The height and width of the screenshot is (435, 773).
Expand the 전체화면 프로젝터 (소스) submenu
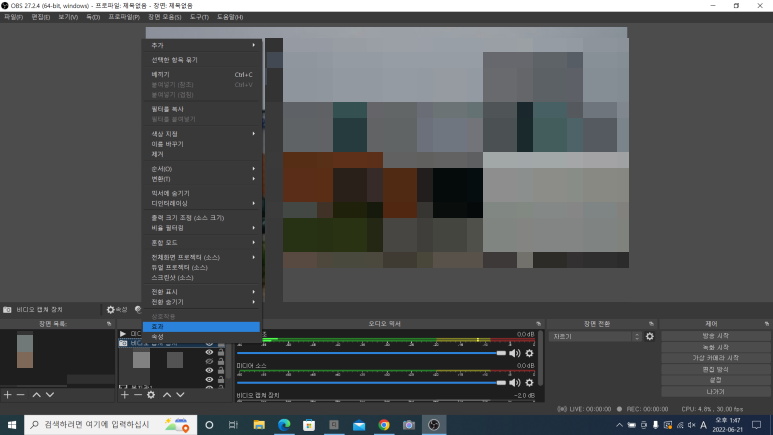click(201, 257)
